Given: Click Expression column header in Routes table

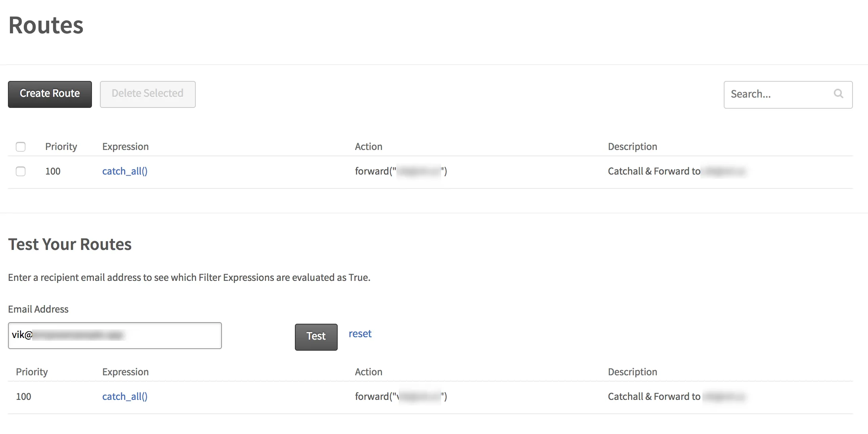Looking at the screenshot, I should (125, 147).
